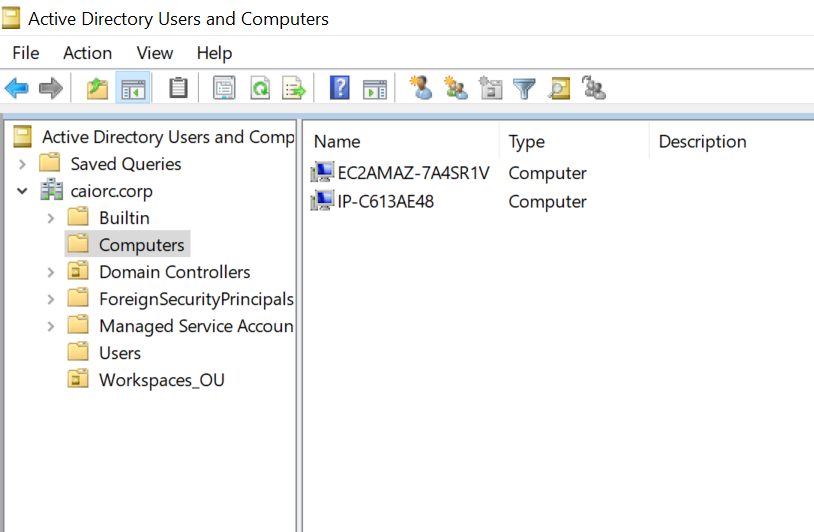This screenshot has width=814, height=532.
Task: Select the Builtin container
Action: pos(125,218)
